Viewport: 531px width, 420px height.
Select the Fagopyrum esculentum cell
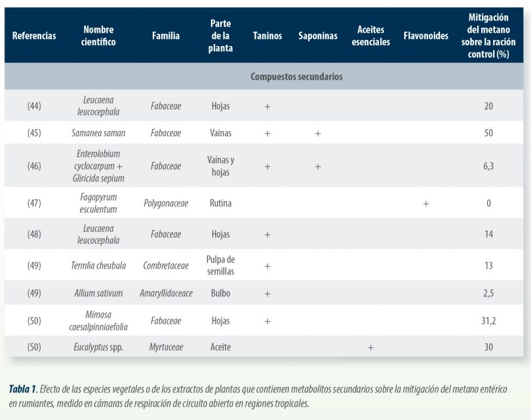tap(99, 204)
